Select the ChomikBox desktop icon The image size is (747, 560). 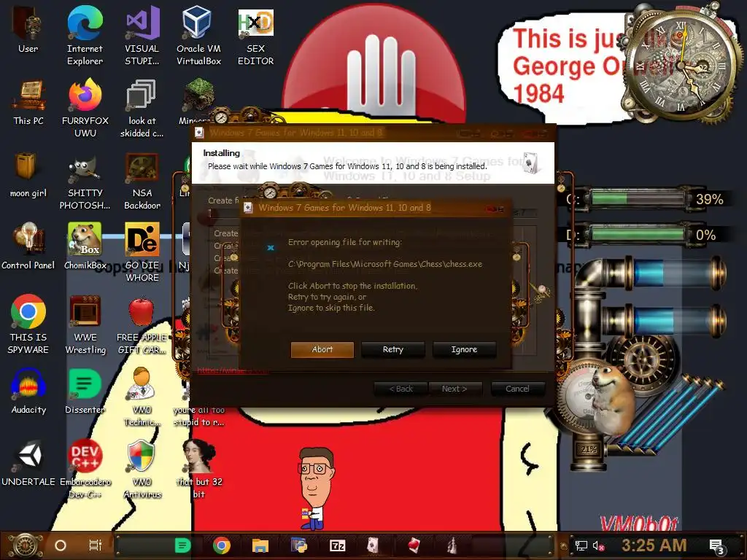coord(85,246)
